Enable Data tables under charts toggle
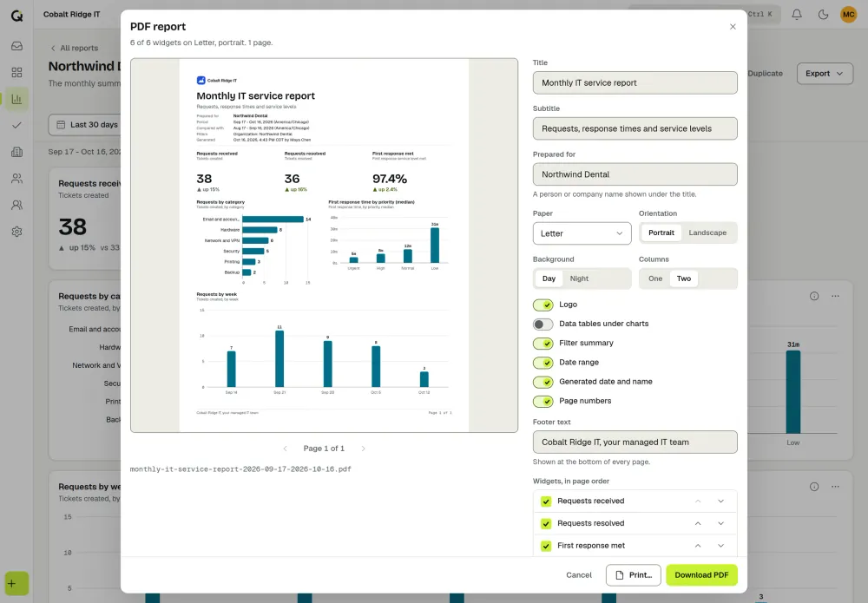This screenshot has width=868, height=603. pos(542,324)
